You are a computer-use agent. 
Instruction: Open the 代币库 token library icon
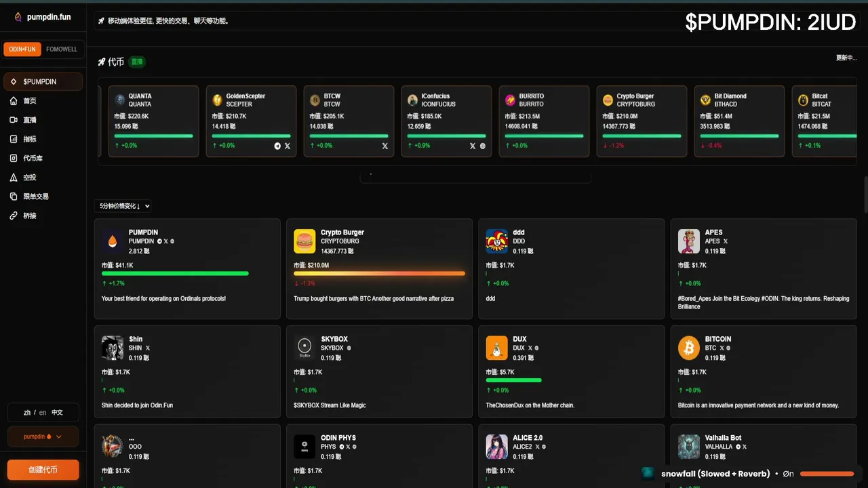click(14, 158)
